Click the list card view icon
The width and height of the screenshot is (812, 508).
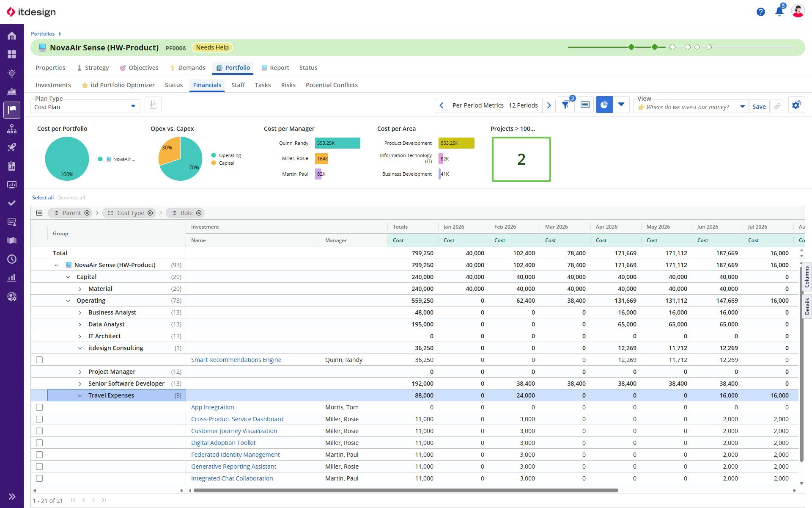pos(585,105)
